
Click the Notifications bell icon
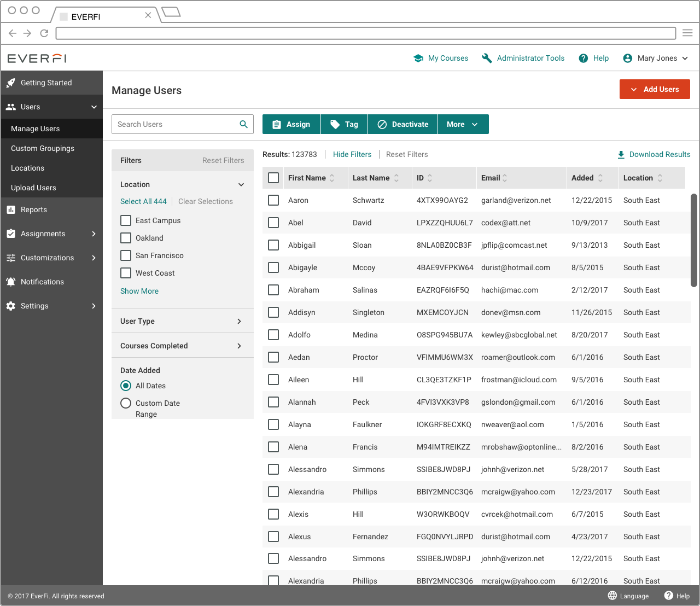click(x=11, y=282)
